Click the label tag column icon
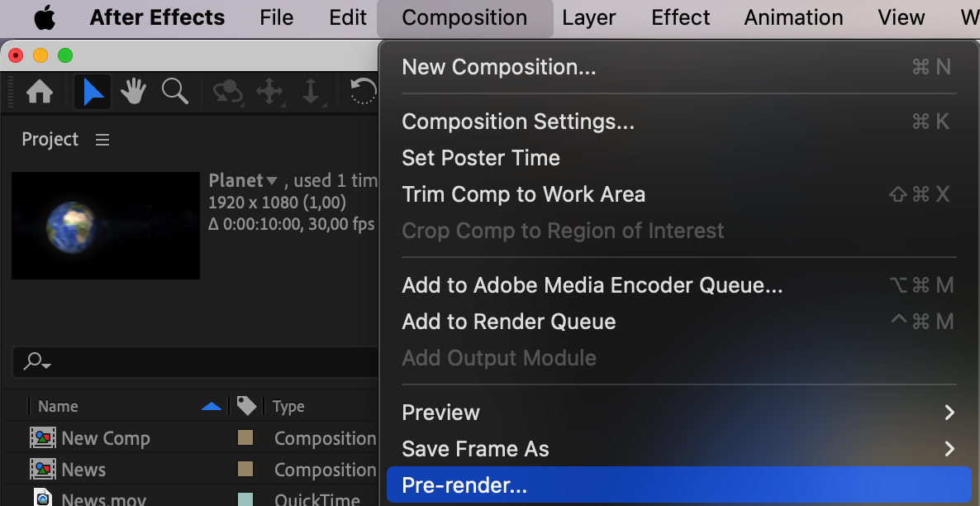The height and width of the screenshot is (506, 980). point(246,406)
